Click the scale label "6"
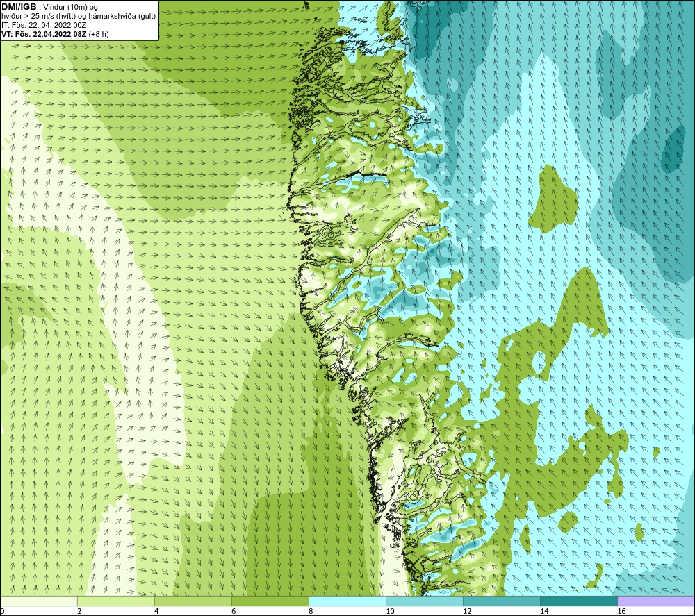The height and width of the screenshot is (616, 695). (234, 612)
